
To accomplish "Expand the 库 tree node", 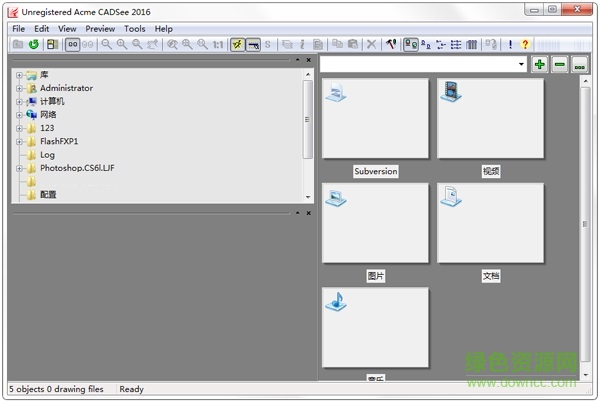I will (19, 75).
